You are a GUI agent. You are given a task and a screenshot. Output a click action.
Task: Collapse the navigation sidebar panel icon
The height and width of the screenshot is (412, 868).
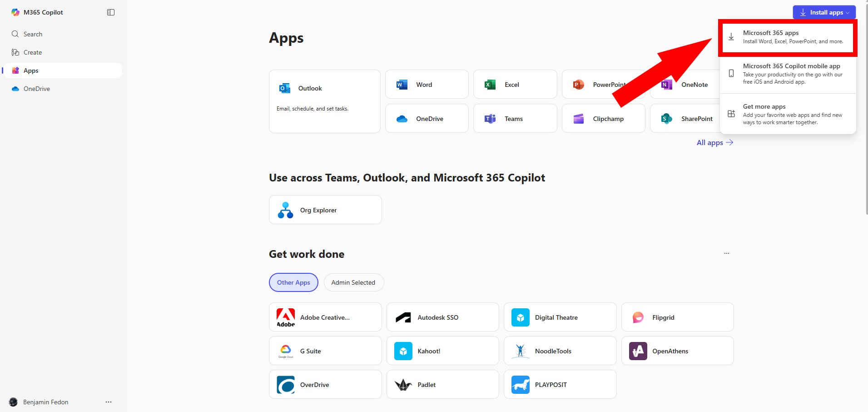(x=111, y=12)
